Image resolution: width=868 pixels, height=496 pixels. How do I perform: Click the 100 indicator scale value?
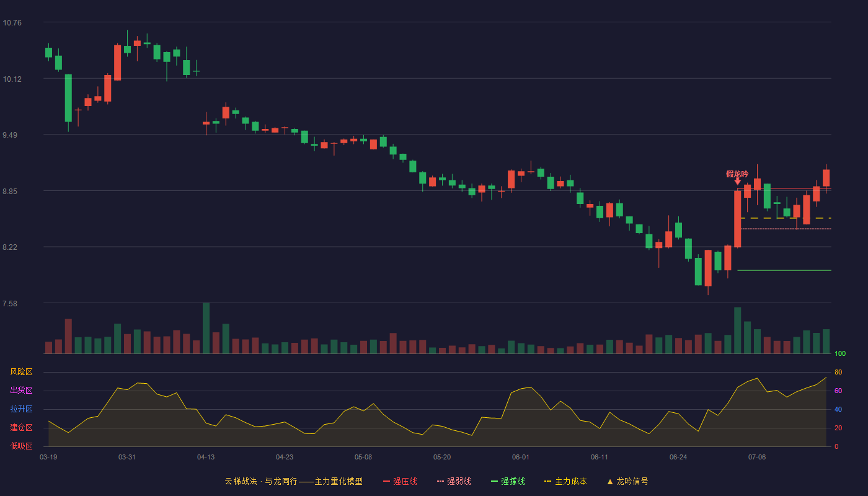point(840,354)
